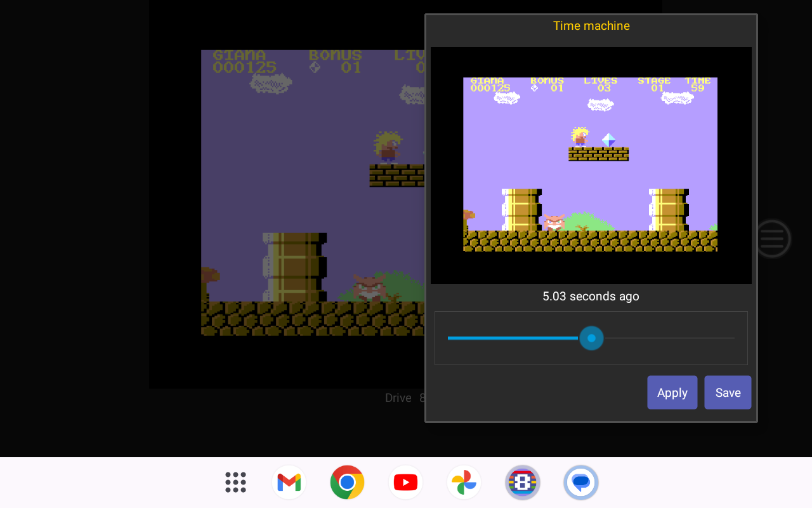Click the Time machine dialog title
Viewport: 812px width, 508px height.
591,26
